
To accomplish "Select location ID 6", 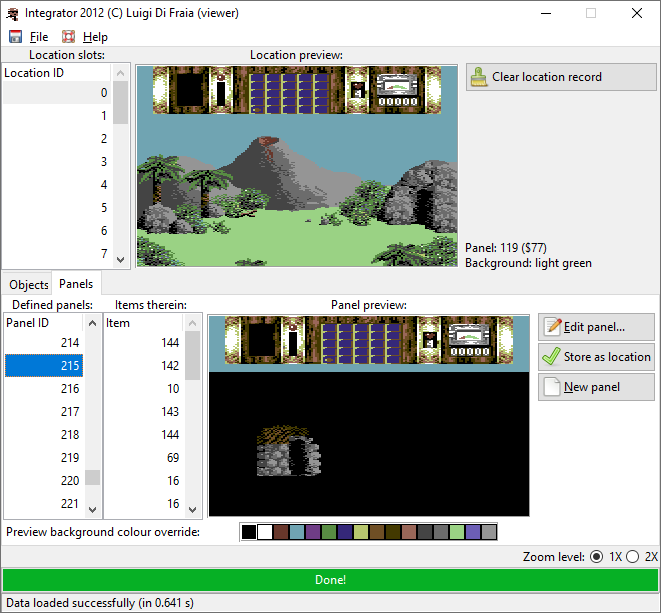I will 57,231.
